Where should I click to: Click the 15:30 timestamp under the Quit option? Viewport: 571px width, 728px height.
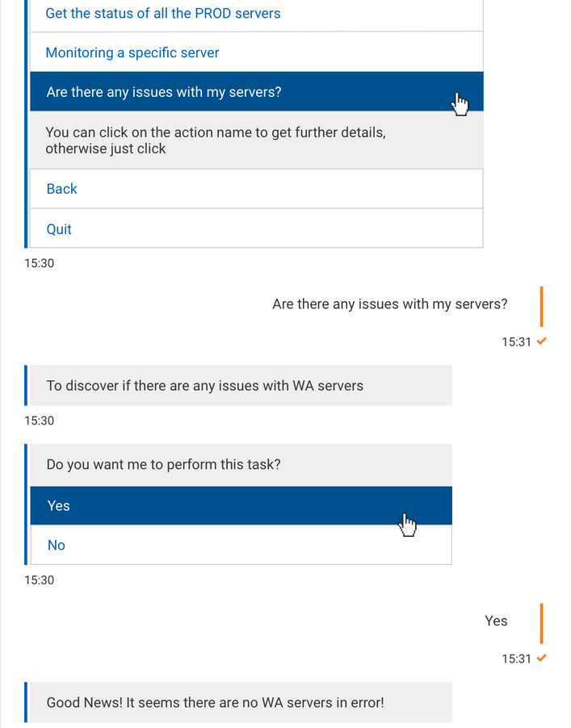click(x=40, y=263)
